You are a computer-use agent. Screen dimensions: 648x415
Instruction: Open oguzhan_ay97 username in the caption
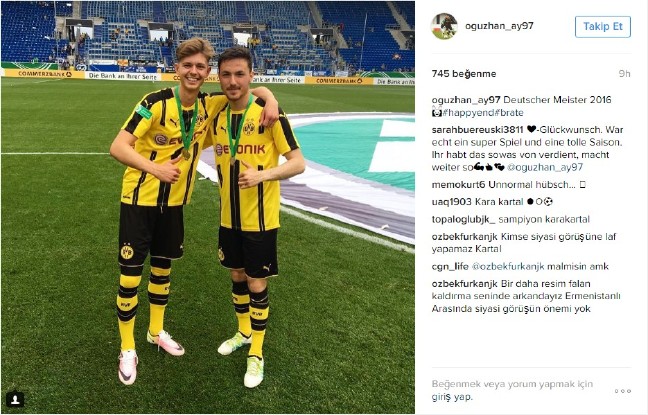coord(466,100)
